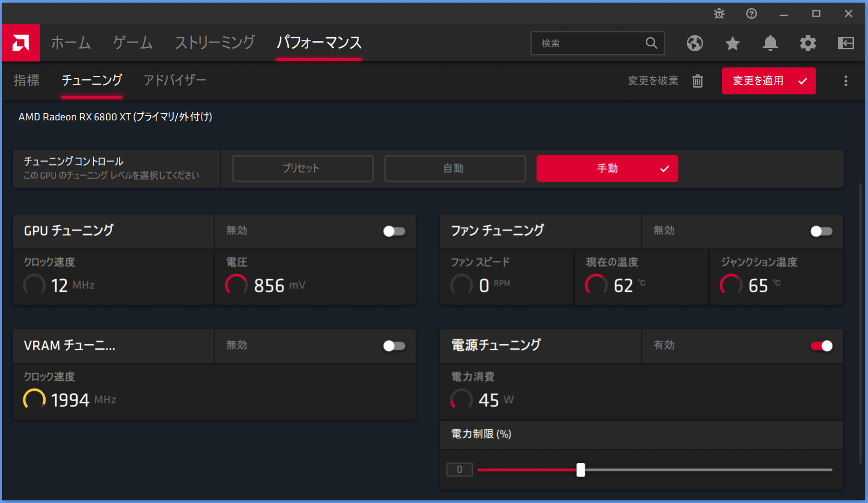Open the アドバイザー sub-tab

tap(175, 80)
